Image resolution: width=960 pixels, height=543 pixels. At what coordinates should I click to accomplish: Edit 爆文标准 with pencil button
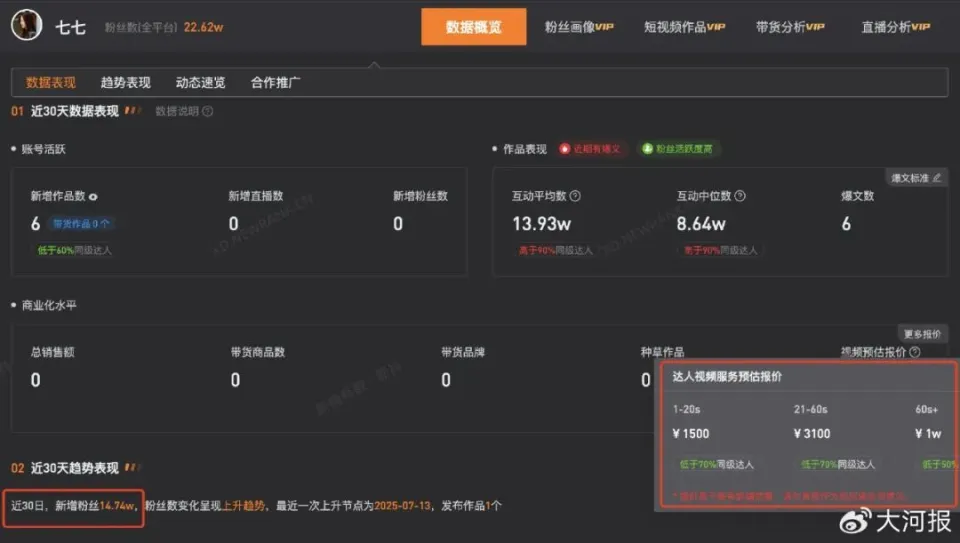click(916, 178)
